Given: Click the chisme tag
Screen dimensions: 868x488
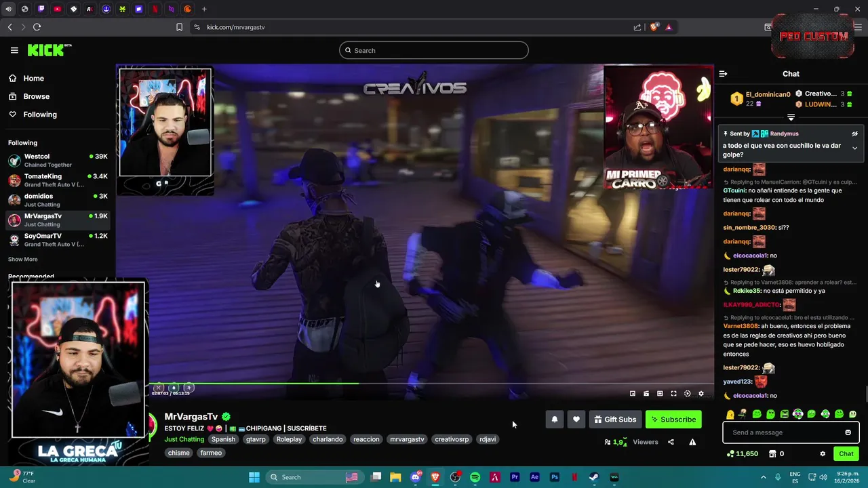Looking at the screenshot, I should pyautogui.click(x=179, y=453).
